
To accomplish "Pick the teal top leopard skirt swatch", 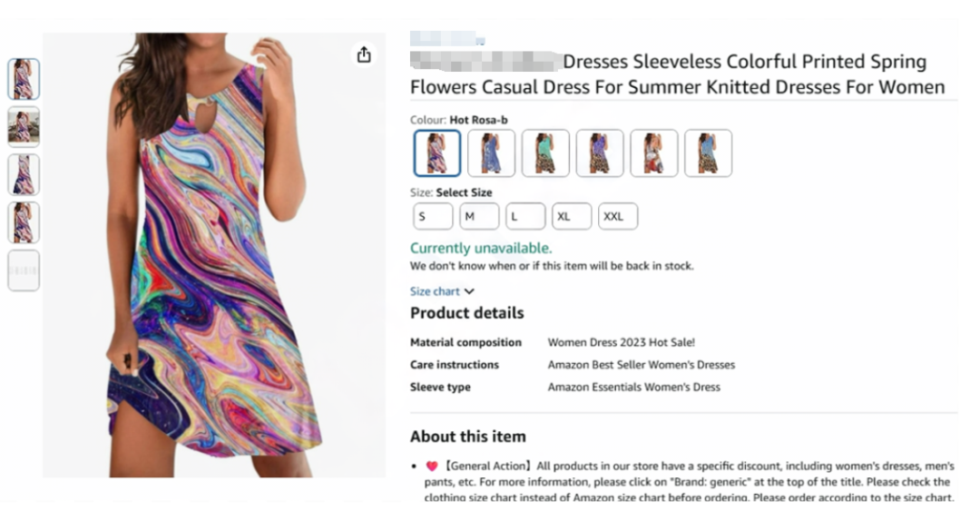I will click(545, 152).
